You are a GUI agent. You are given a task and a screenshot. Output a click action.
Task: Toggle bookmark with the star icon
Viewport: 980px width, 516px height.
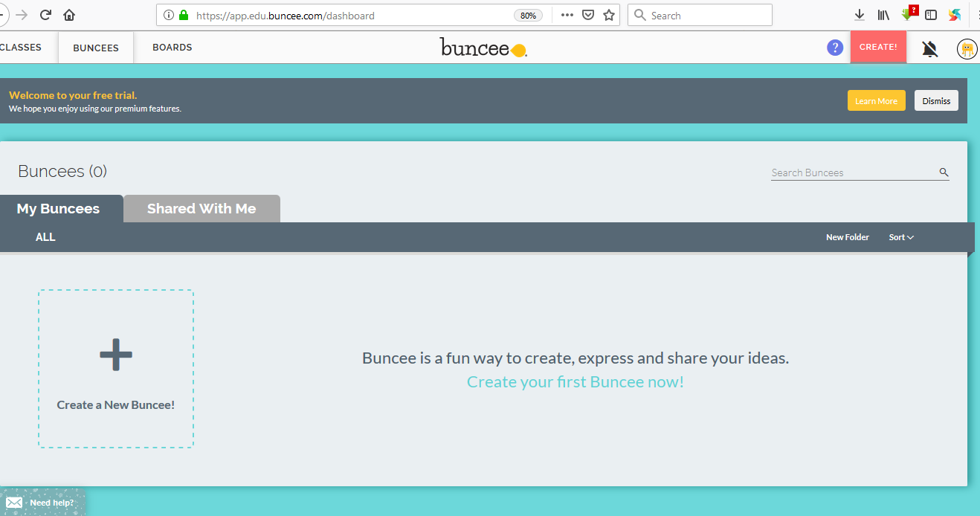click(x=609, y=14)
